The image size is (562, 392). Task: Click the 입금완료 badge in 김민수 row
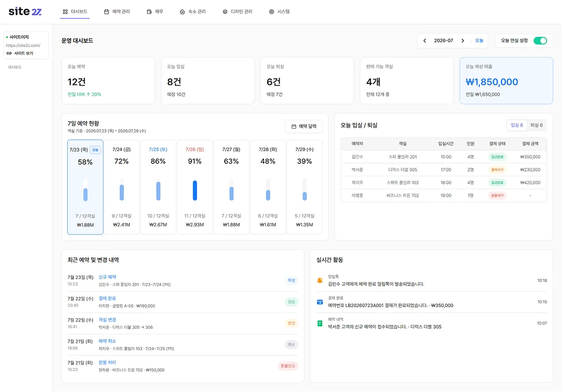(497, 157)
